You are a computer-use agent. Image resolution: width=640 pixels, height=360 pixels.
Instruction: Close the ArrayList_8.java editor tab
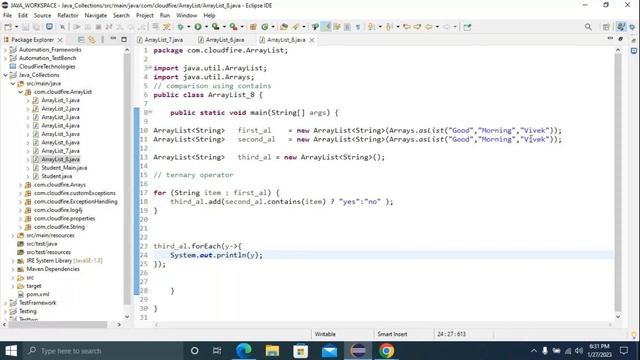tap(312, 40)
